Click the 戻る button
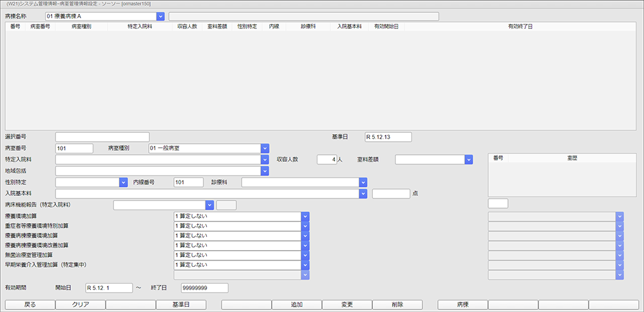Screen dimensions: 644x312 (30, 304)
